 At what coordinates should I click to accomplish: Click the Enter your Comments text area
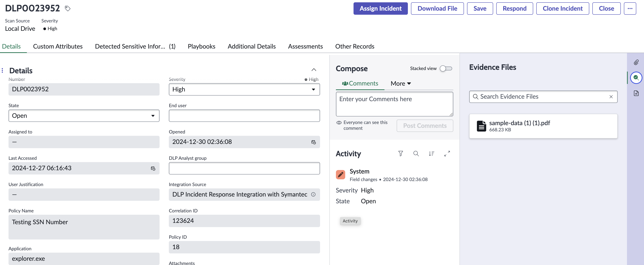(394, 104)
